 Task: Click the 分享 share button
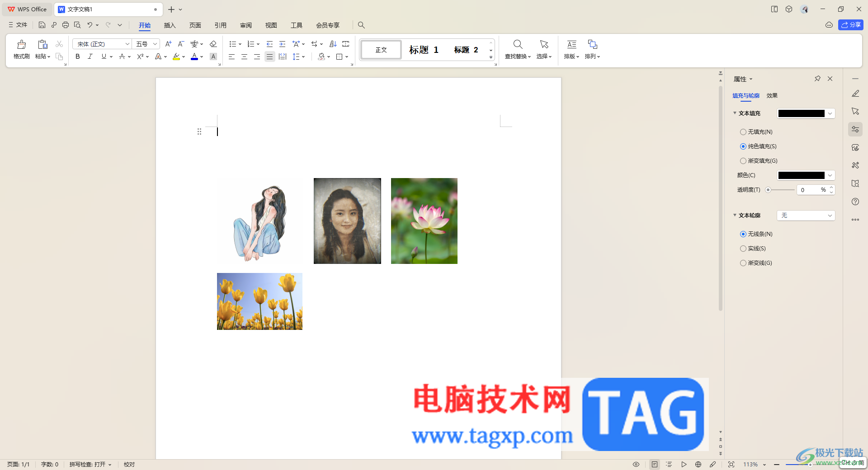pyautogui.click(x=851, y=25)
